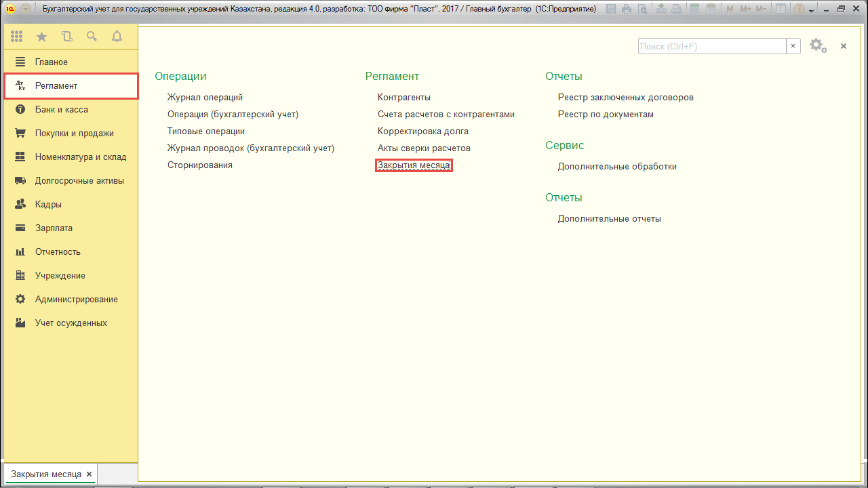Clear the search field with x button
868x488 pixels.
click(x=793, y=46)
